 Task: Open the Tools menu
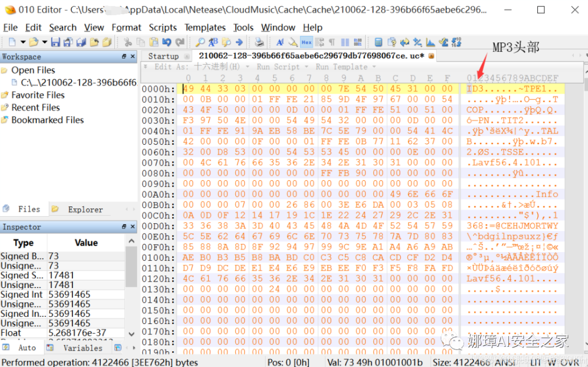click(x=243, y=27)
